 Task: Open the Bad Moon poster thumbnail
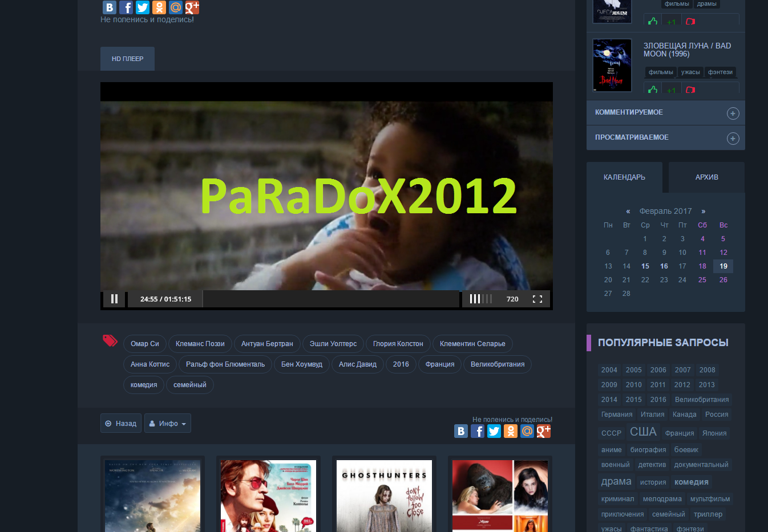pyautogui.click(x=612, y=65)
